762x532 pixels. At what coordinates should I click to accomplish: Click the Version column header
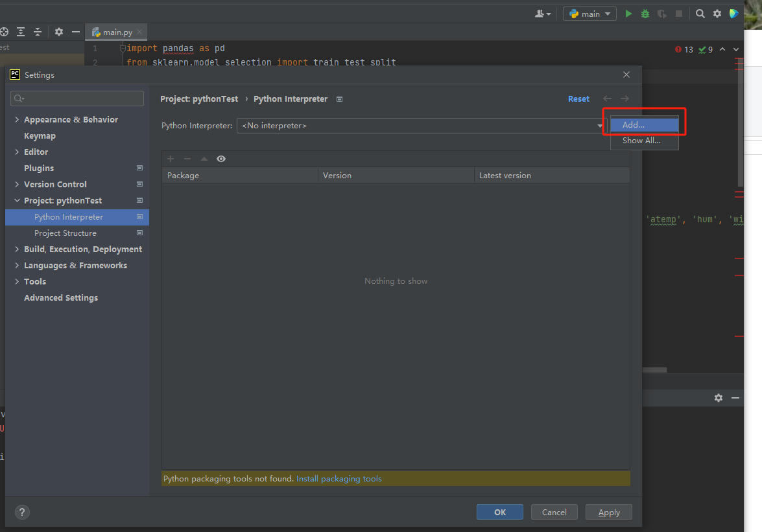tap(396, 175)
